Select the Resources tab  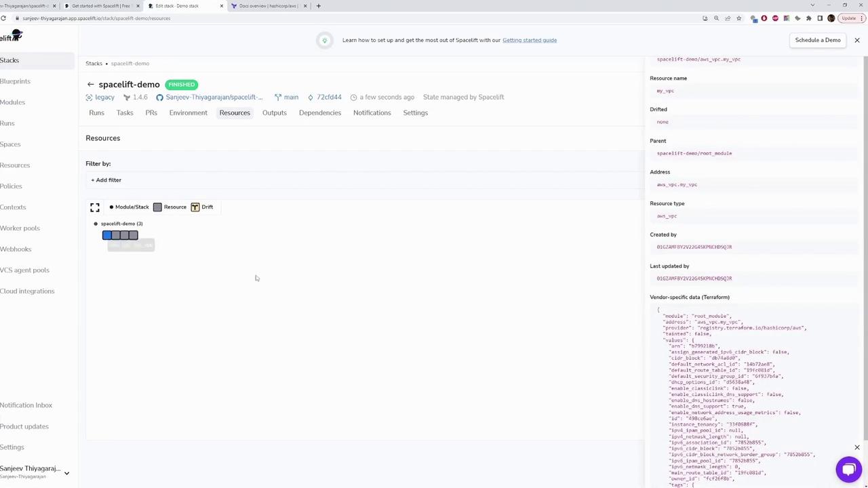(x=235, y=113)
